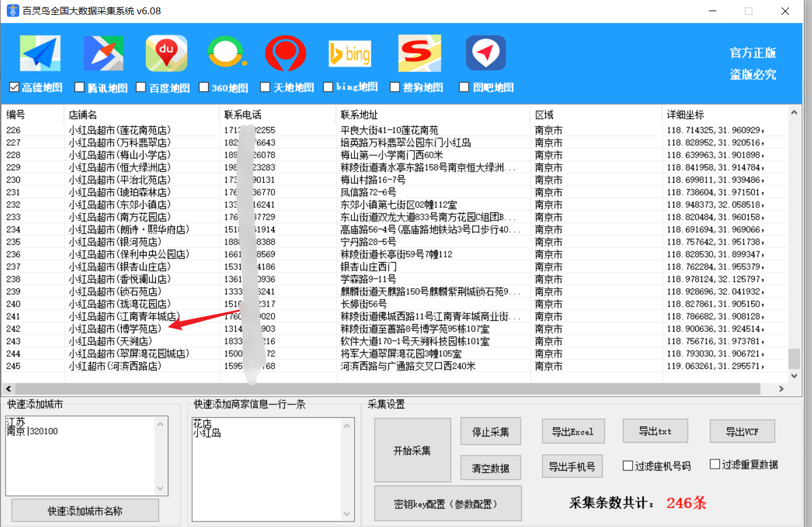The height and width of the screenshot is (527, 812).
Task: Click the table's vertical scrollbar thumb
Action: (x=794, y=359)
